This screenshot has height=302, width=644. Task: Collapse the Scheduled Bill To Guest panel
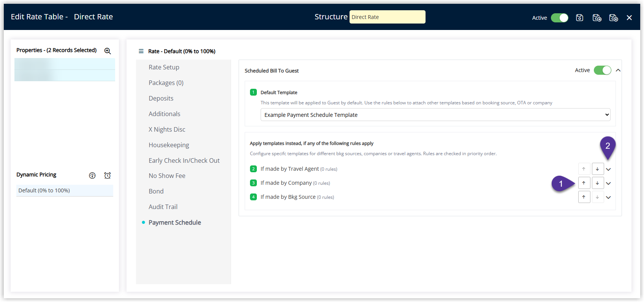click(618, 70)
